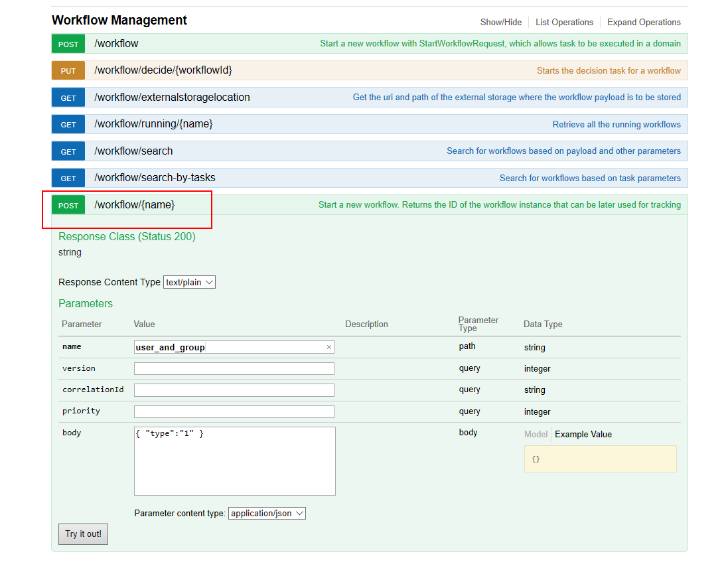Open the /workflow endpoint path

point(116,44)
